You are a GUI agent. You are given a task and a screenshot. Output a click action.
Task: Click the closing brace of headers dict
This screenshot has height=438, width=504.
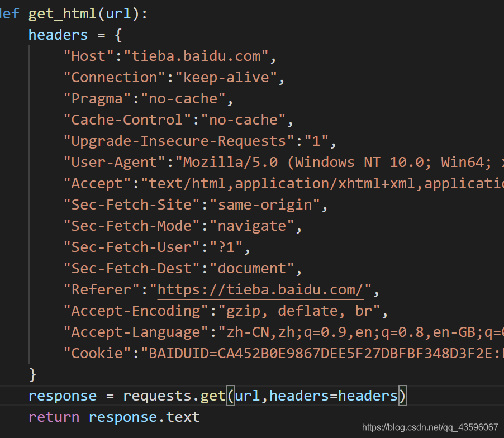(32, 374)
